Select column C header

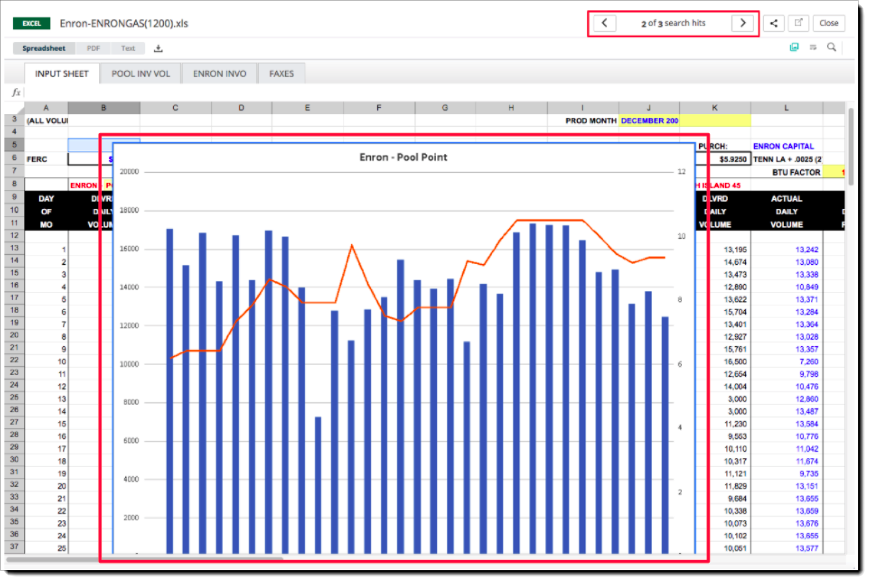[175, 108]
